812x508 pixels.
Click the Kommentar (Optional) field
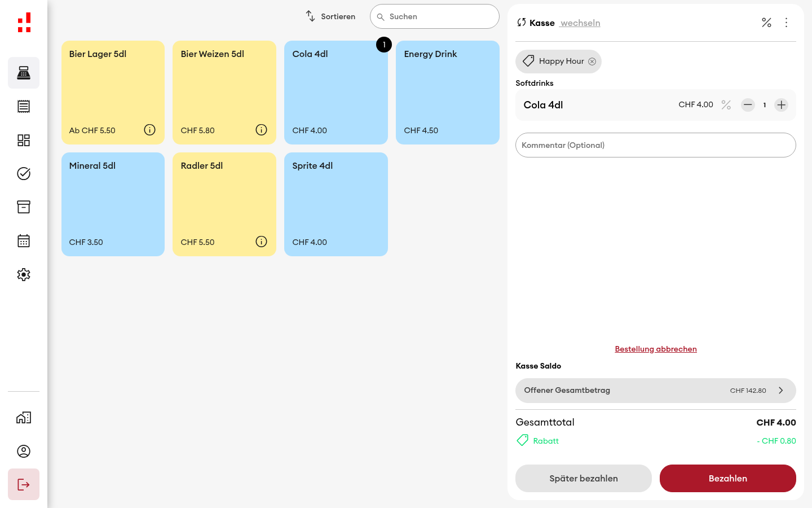(656, 145)
